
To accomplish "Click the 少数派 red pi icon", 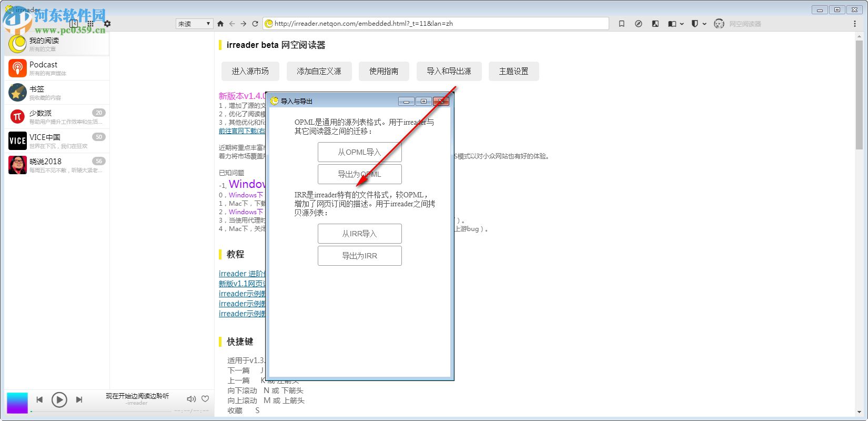I will click(x=17, y=117).
